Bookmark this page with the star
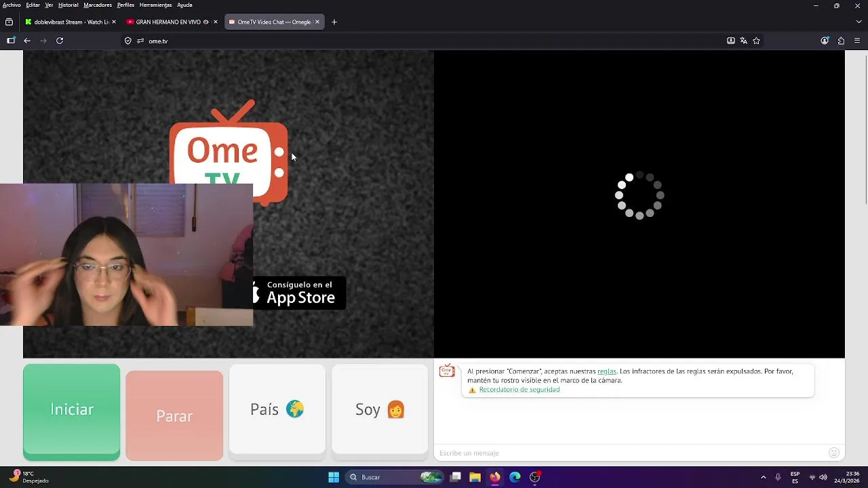The width and height of the screenshot is (868, 488). point(756,41)
